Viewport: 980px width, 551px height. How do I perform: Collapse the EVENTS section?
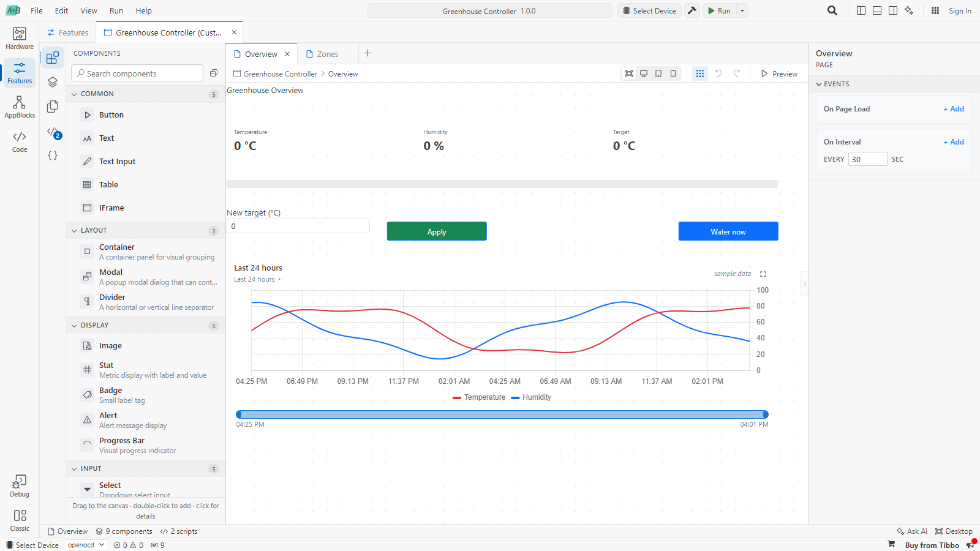coord(894,84)
